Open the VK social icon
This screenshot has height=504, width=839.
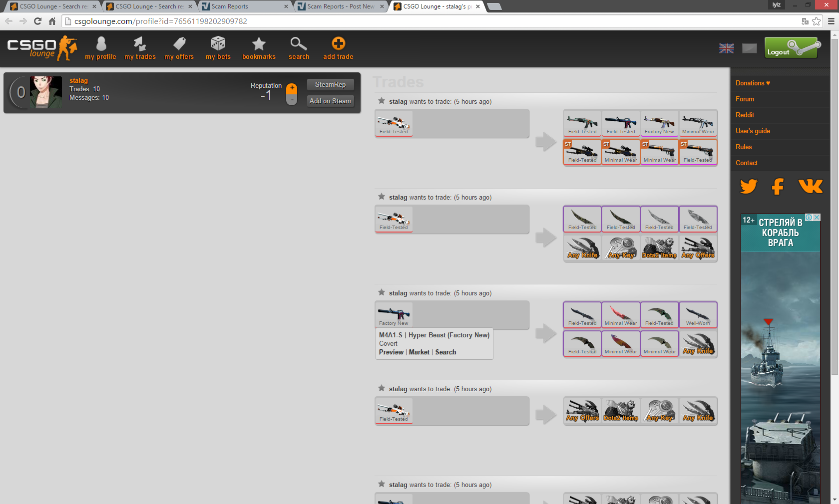point(810,186)
